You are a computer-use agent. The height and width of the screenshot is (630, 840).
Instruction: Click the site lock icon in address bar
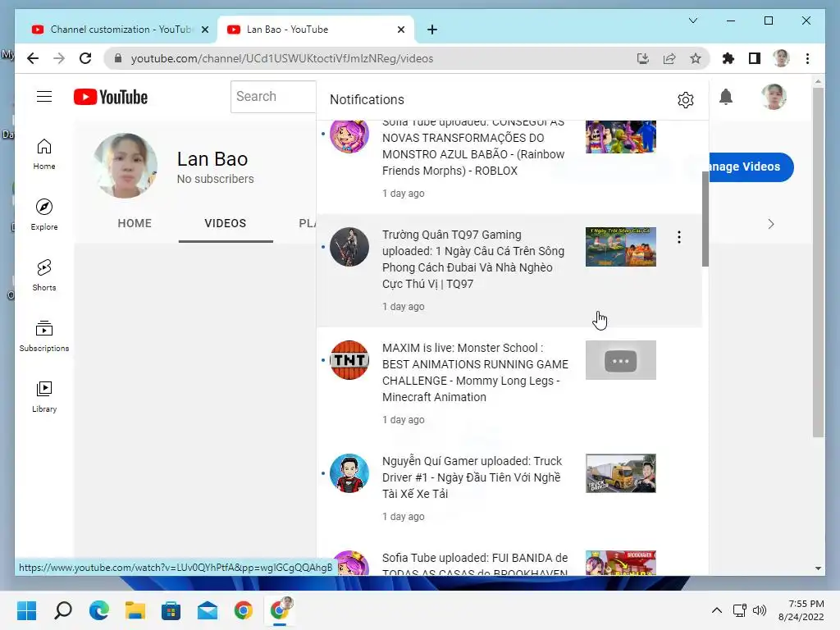118,58
